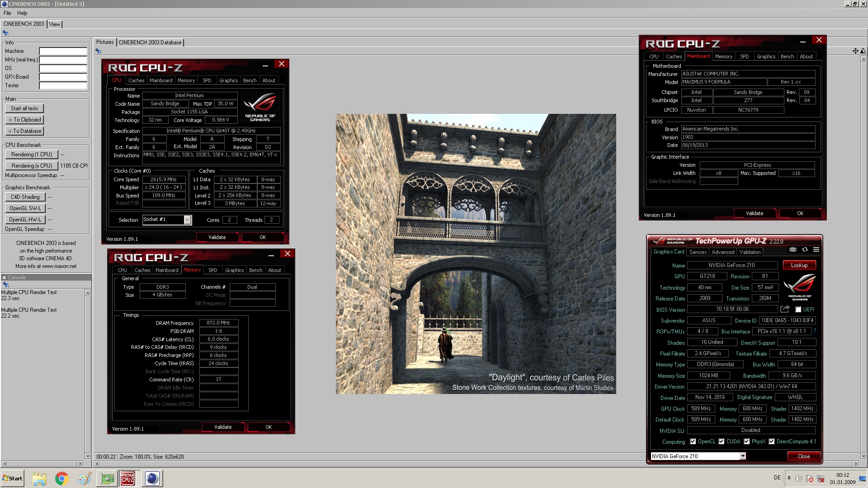Launch Google Chrome from the taskbar
The height and width of the screenshot is (488, 868).
click(x=61, y=479)
